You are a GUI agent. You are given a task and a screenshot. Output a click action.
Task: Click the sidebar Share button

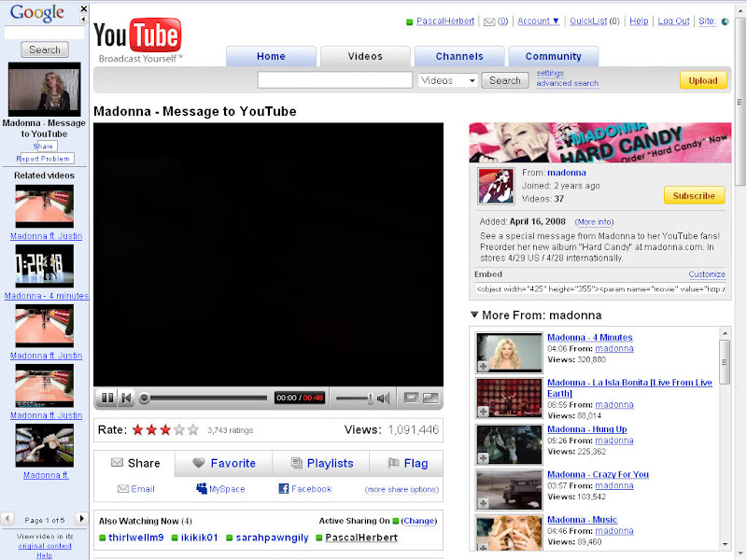(x=43, y=147)
